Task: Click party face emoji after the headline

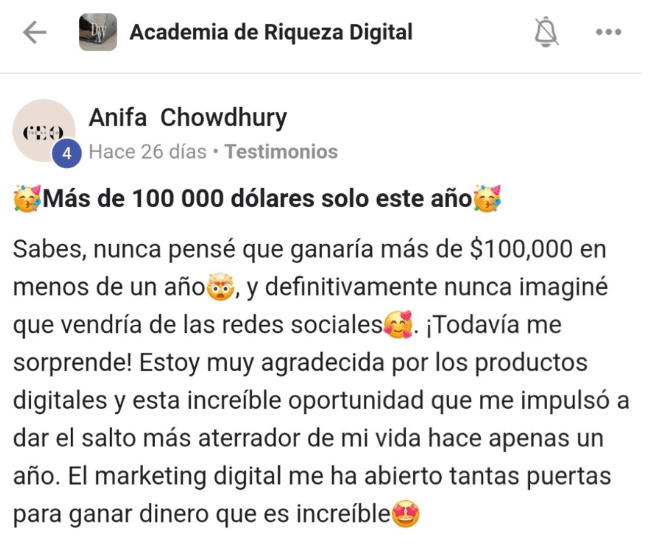Action: pyautogui.click(x=487, y=198)
